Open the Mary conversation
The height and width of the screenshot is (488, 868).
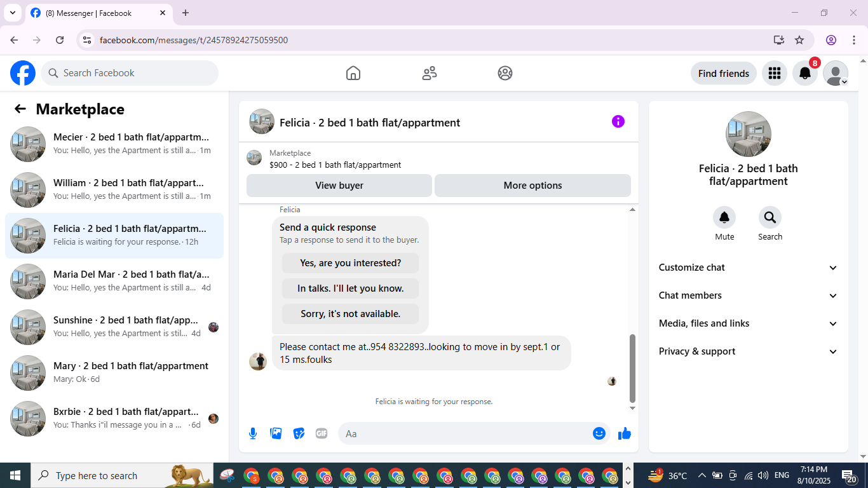(x=114, y=373)
